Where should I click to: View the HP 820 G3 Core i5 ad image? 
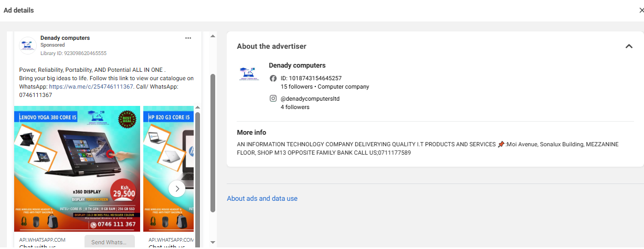point(168,169)
